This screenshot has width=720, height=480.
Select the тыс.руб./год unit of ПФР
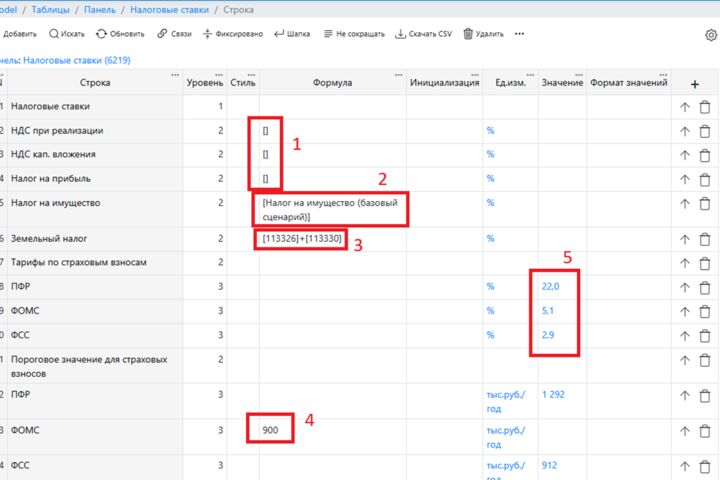click(x=506, y=401)
